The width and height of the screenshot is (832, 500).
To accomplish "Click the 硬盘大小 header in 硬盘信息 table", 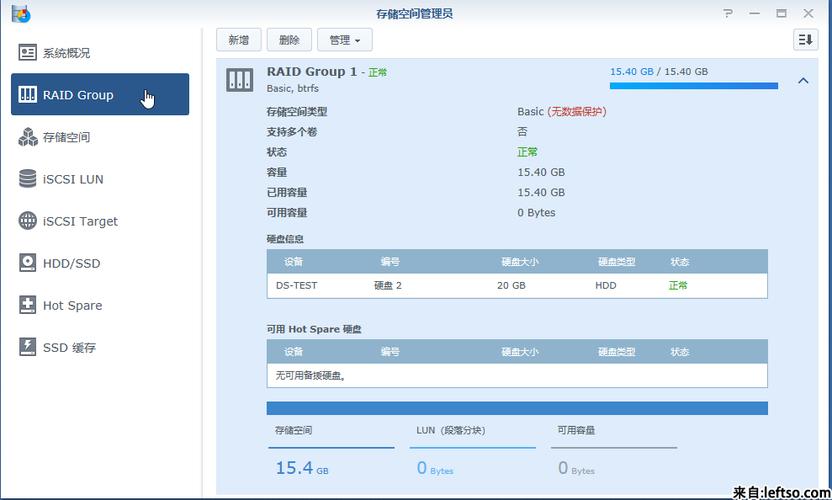I will click(x=520, y=262).
